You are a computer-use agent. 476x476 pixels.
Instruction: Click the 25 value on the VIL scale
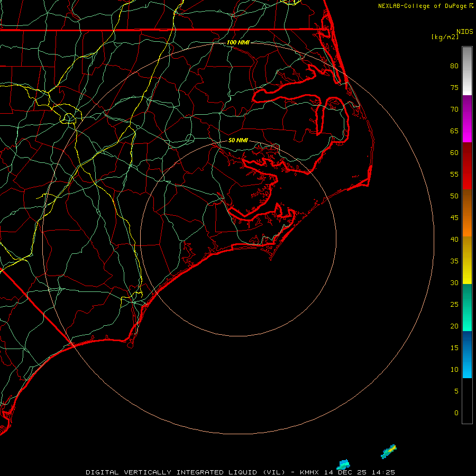454,305
